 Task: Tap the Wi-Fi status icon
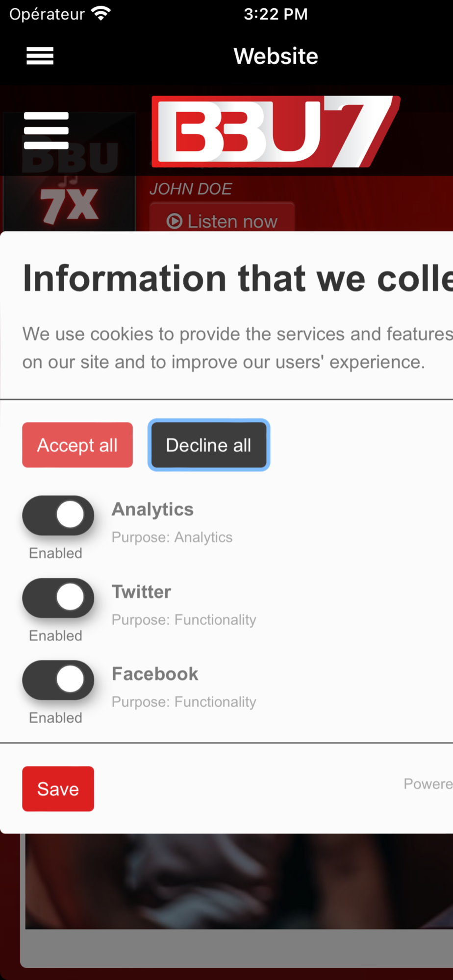click(x=101, y=14)
